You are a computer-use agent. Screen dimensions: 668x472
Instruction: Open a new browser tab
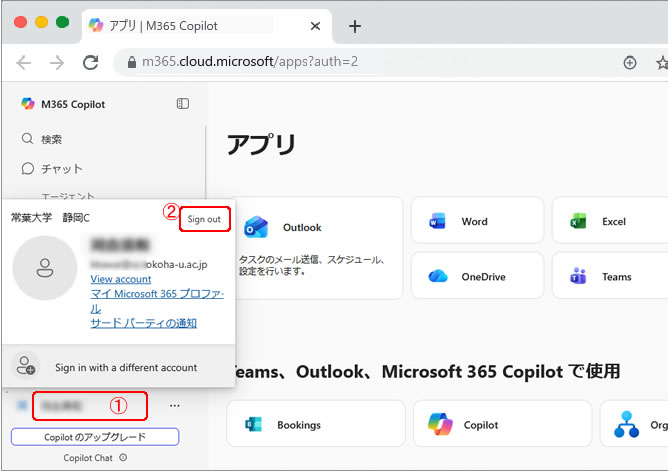354,26
